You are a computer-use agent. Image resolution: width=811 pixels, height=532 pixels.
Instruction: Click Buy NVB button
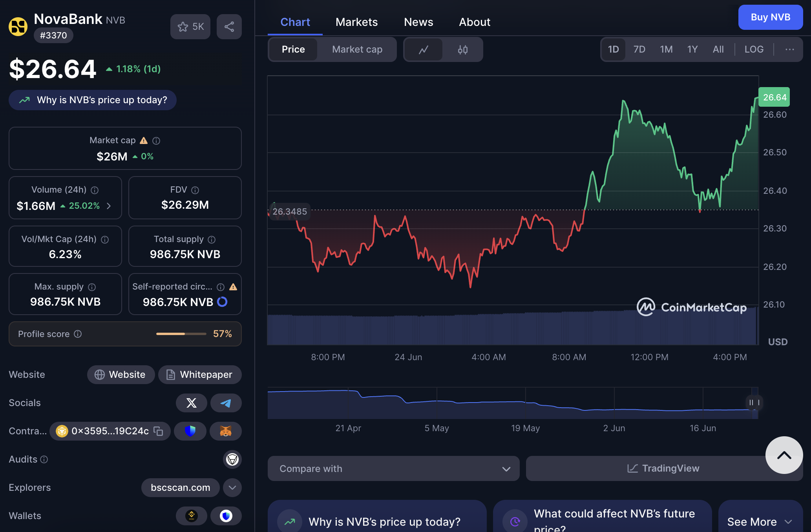click(771, 17)
